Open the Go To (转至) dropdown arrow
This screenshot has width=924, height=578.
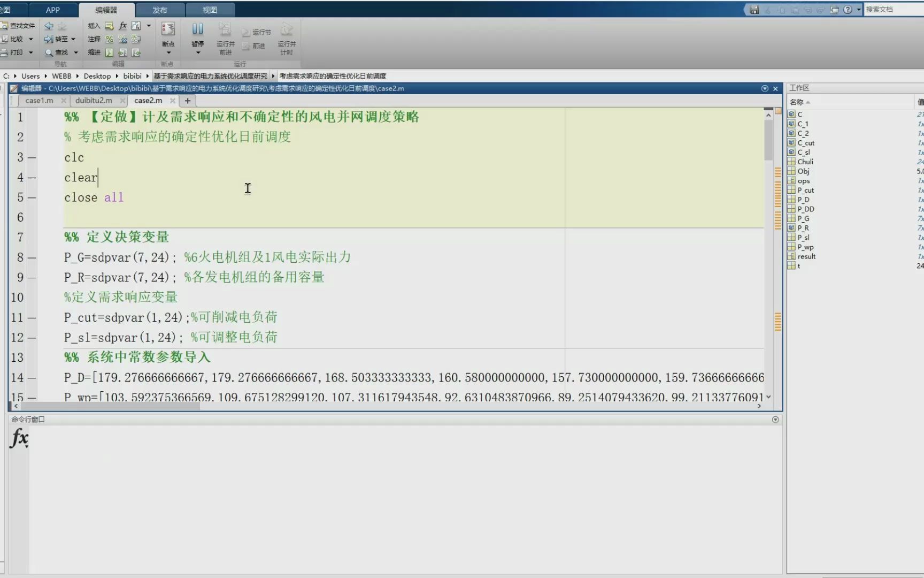(x=73, y=39)
